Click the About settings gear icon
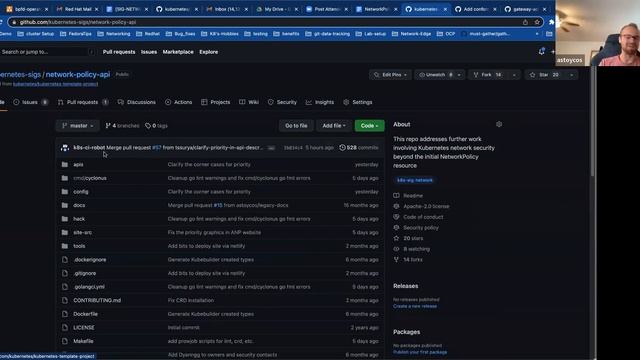Screen dimensions: 640x360 pyautogui.click(x=499, y=124)
